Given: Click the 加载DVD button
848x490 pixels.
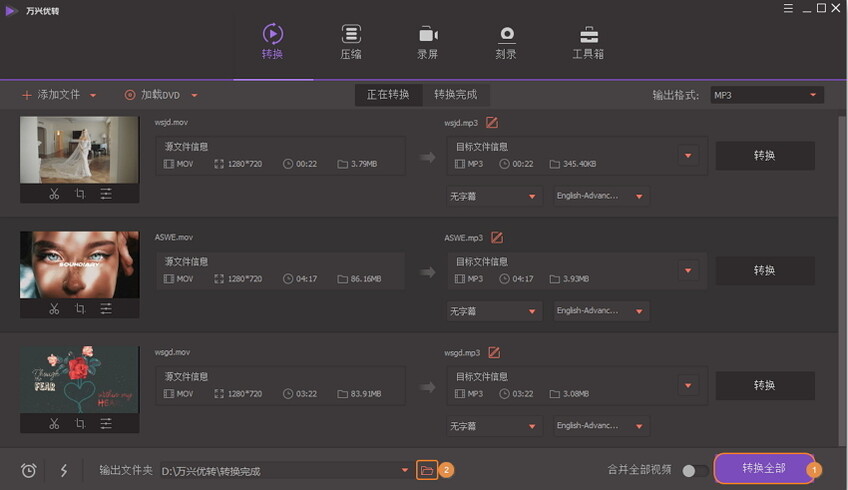Looking at the screenshot, I should pos(153,95).
